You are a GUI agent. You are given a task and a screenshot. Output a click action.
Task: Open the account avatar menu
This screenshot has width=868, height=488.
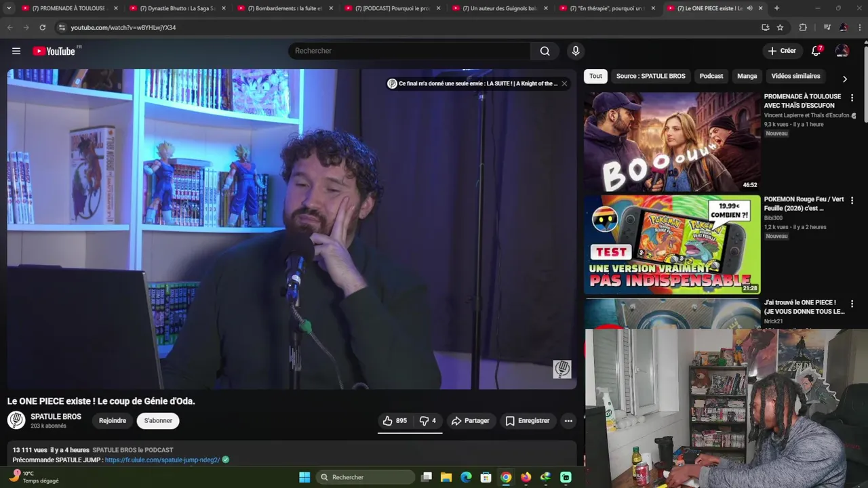click(842, 51)
